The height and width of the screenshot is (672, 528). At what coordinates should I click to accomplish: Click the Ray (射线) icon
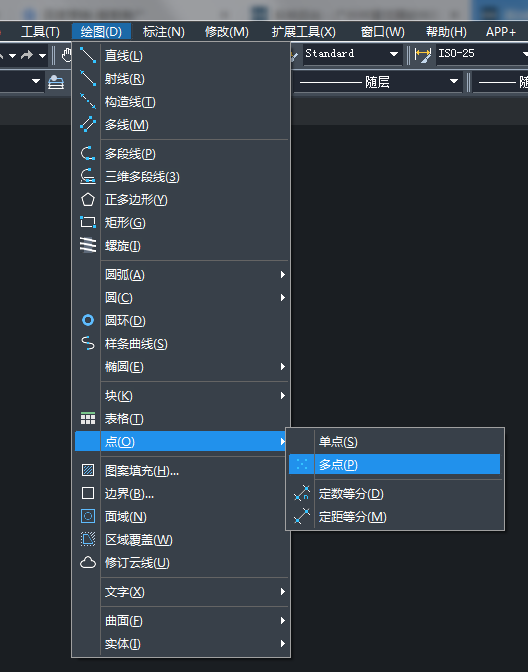point(88,78)
